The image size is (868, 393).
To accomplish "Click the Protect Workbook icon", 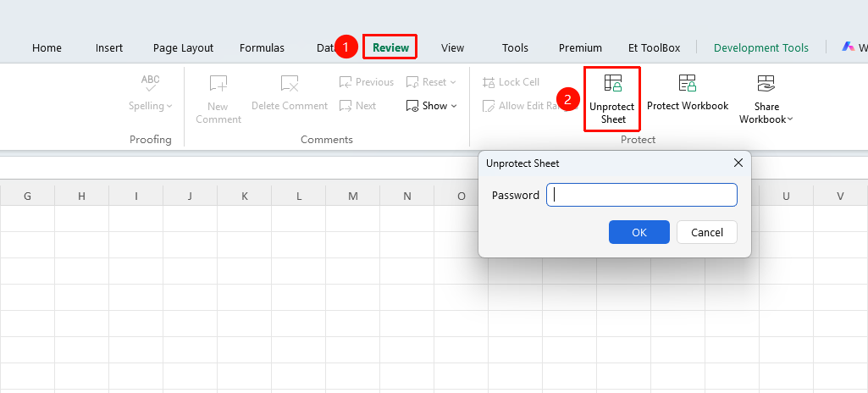I will (x=688, y=83).
